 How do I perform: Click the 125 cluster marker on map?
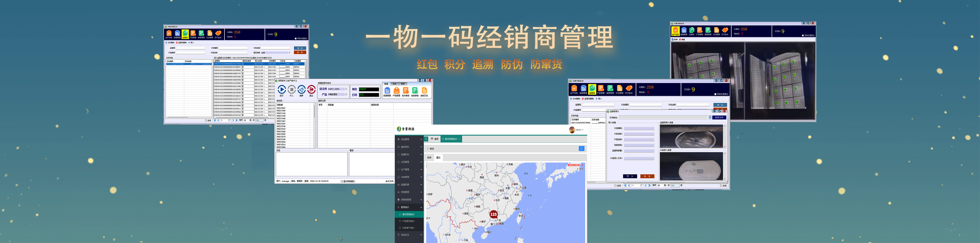point(493,214)
